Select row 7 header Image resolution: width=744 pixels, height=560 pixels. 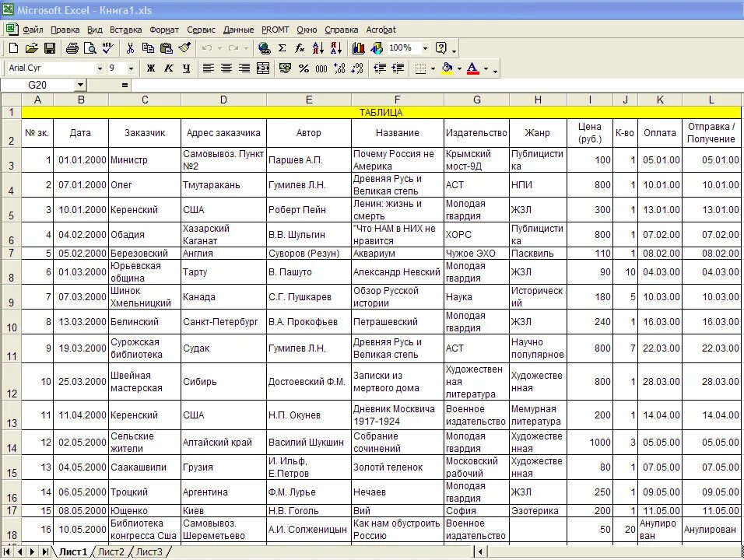coord(12,254)
